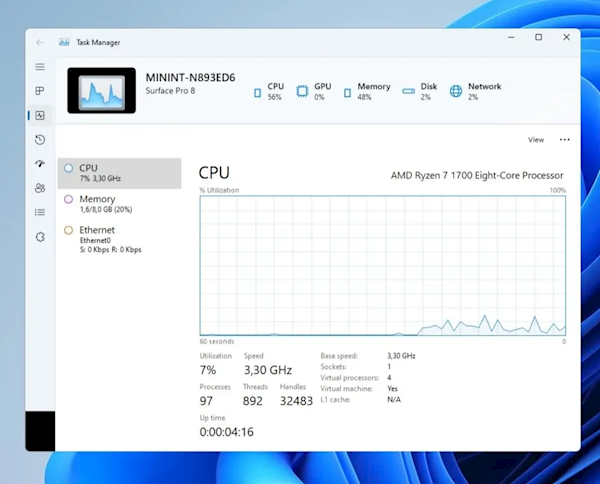
Task: Click the Network globe icon in header
Action: [456, 91]
